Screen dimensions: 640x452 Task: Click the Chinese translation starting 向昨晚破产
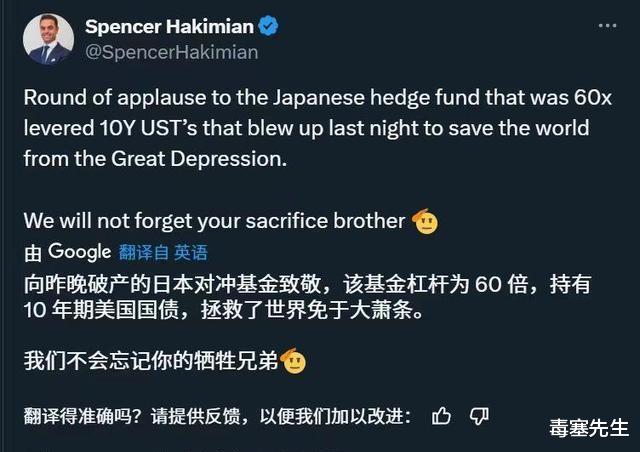tap(305, 298)
